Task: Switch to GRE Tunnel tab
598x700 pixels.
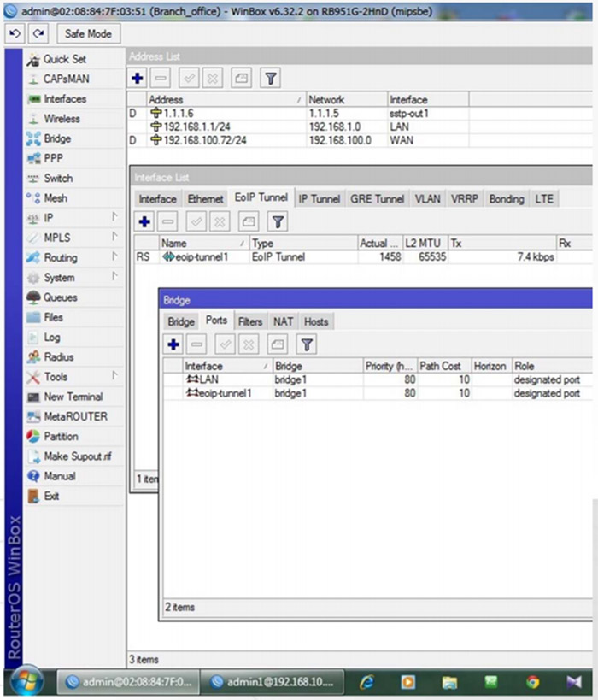Action: click(377, 199)
